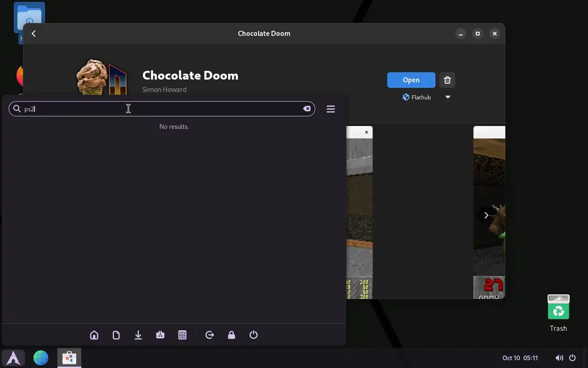Click the Home shortcut icon in launcher

point(94,335)
